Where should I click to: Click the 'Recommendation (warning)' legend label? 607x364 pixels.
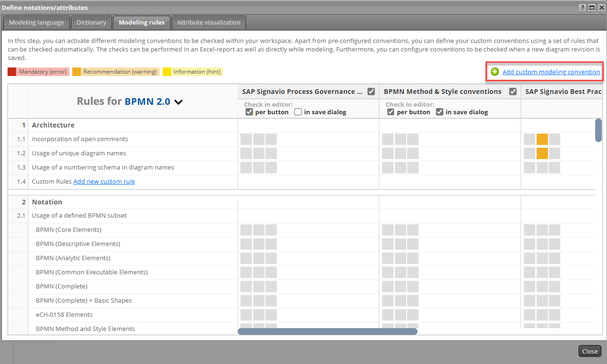click(120, 72)
